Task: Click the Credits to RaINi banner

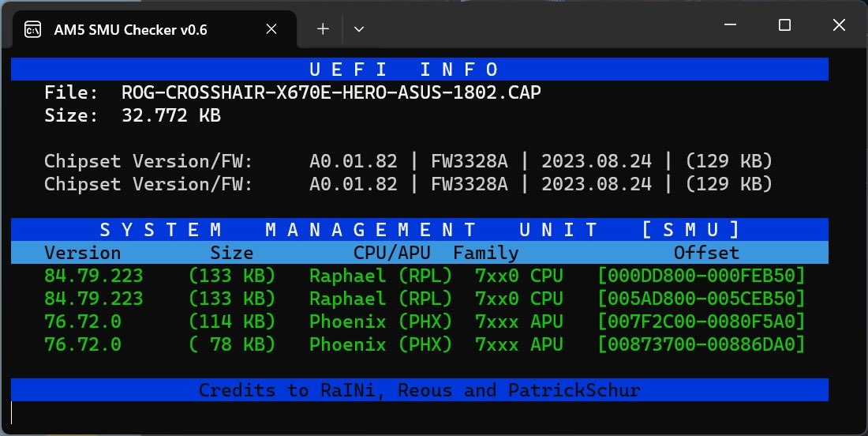Action: 419,390
